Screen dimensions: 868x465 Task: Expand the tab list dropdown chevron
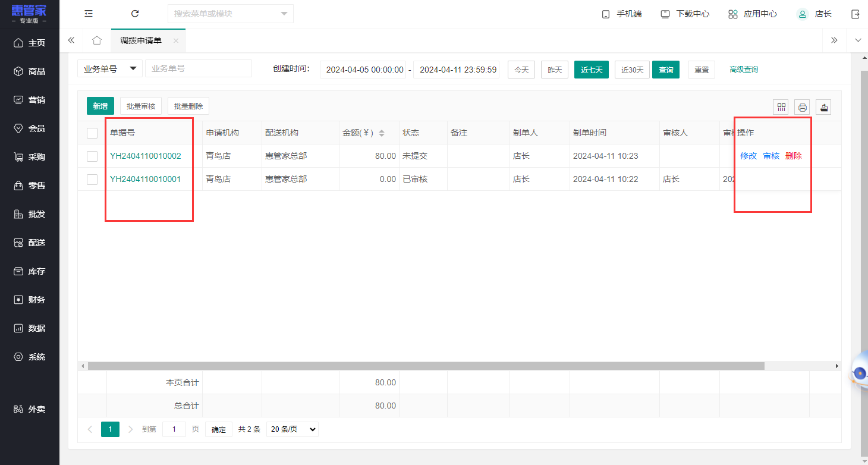coord(857,40)
